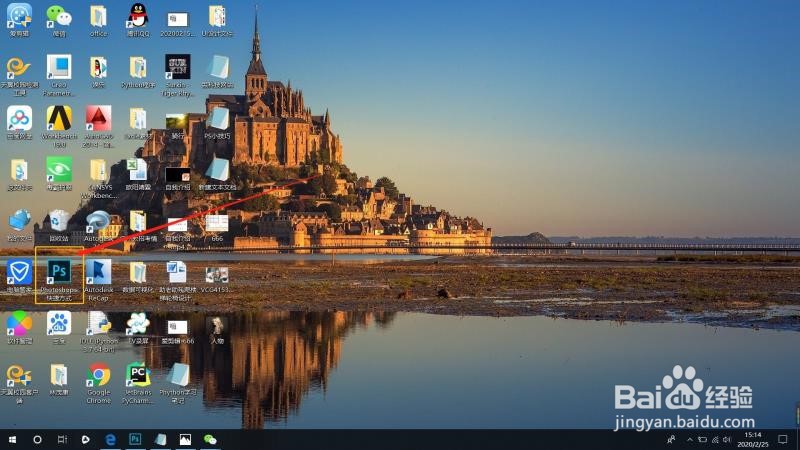800x450 pixels.
Task: Open the Tencent QQ penguin shortcut
Action: click(x=138, y=20)
